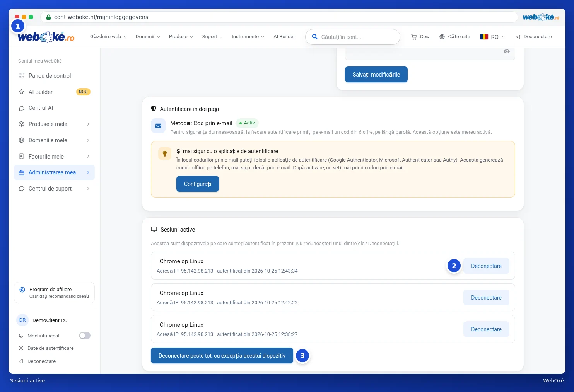Viewport: 574px width, 392px height.
Task: Click the Program de afiliere euro icon
Action: pos(22,290)
